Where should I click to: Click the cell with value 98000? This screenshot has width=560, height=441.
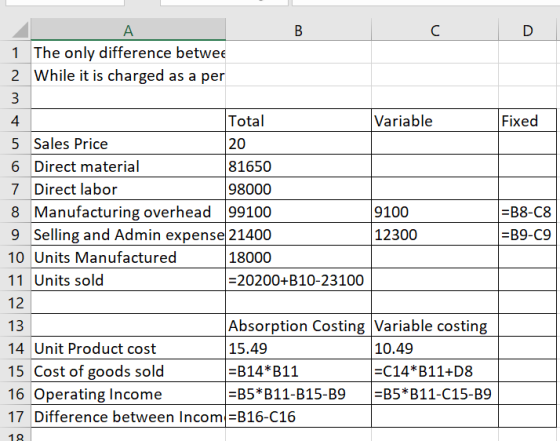[298, 189]
